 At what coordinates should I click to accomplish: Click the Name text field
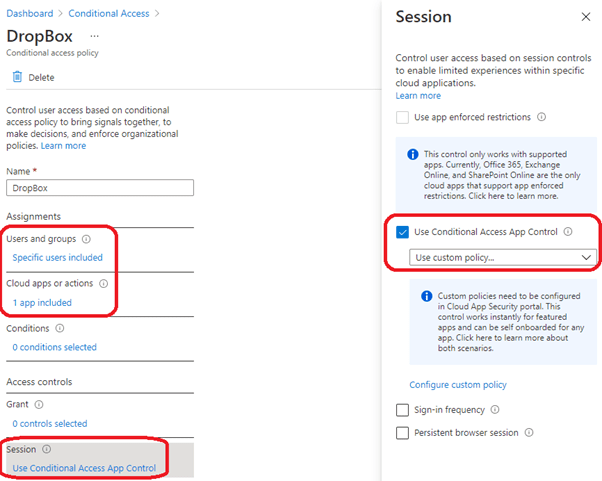click(x=99, y=188)
